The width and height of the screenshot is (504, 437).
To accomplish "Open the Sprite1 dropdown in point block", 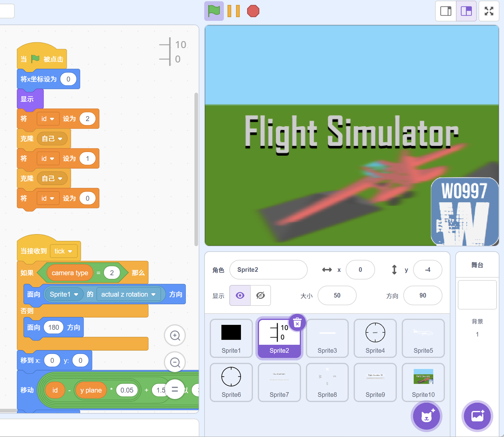I will pyautogui.click(x=76, y=294).
